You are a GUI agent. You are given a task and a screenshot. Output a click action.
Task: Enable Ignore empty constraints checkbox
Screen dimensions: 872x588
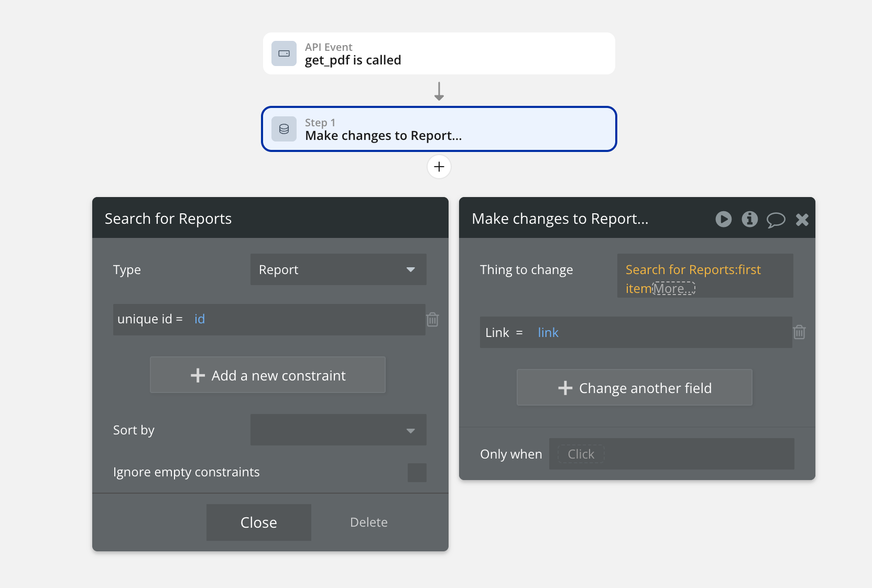point(417,473)
